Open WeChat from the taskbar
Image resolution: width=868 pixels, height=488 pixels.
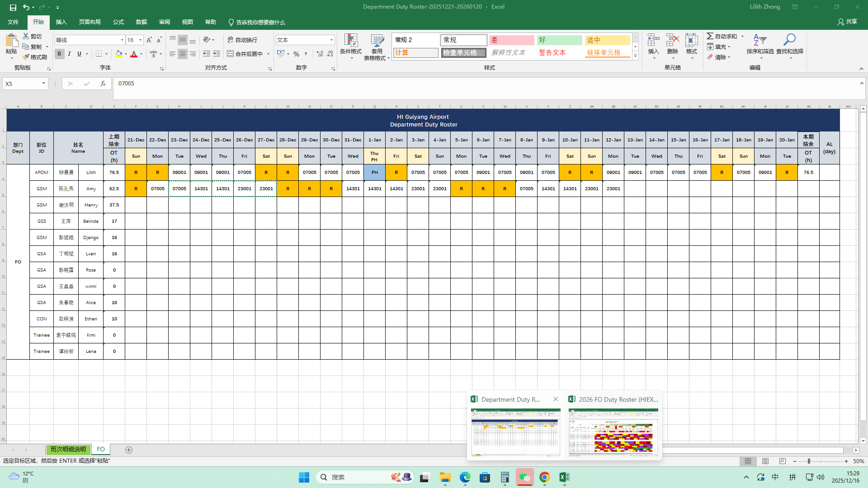[524, 477]
